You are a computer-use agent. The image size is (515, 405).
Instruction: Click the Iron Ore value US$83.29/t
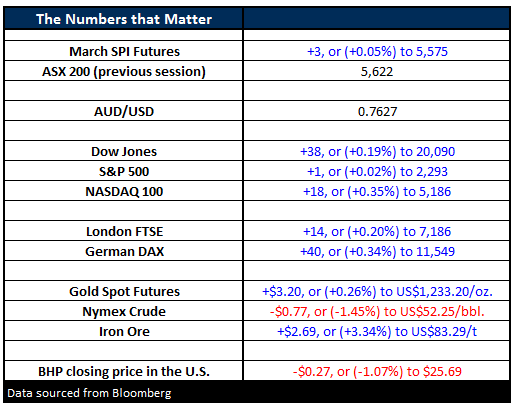click(x=377, y=331)
